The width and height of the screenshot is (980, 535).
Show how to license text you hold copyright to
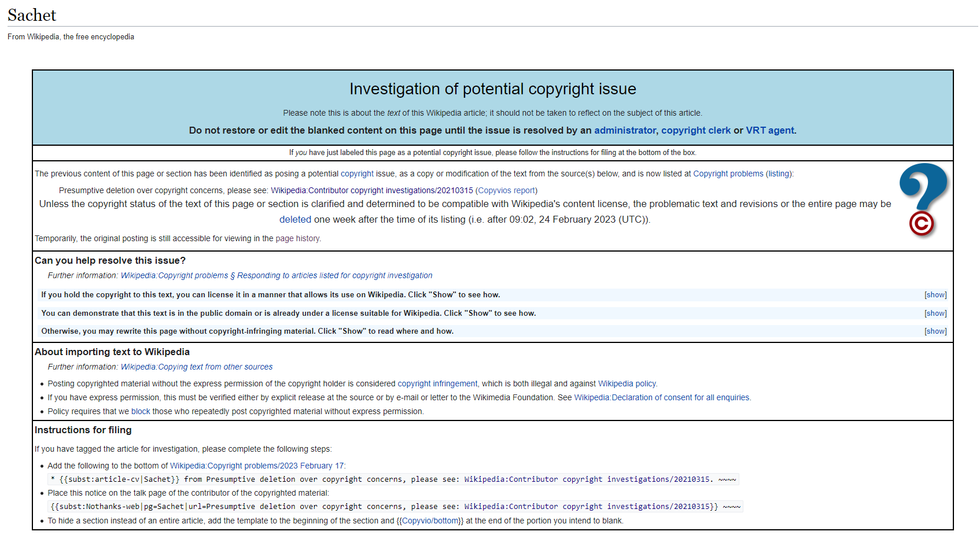pyautogui.click(x=935, y=295)
